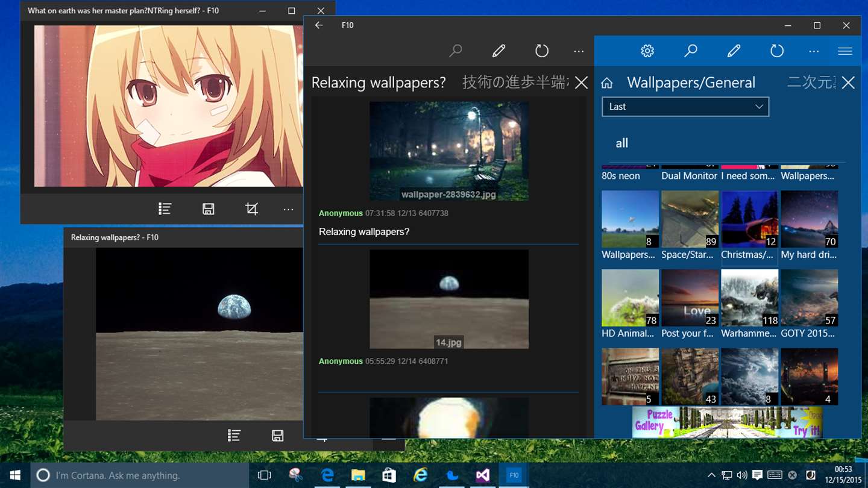Click pencil compose icon in thread toolbar
Viewport: 868px width, 488px height.
click(498, 51)
